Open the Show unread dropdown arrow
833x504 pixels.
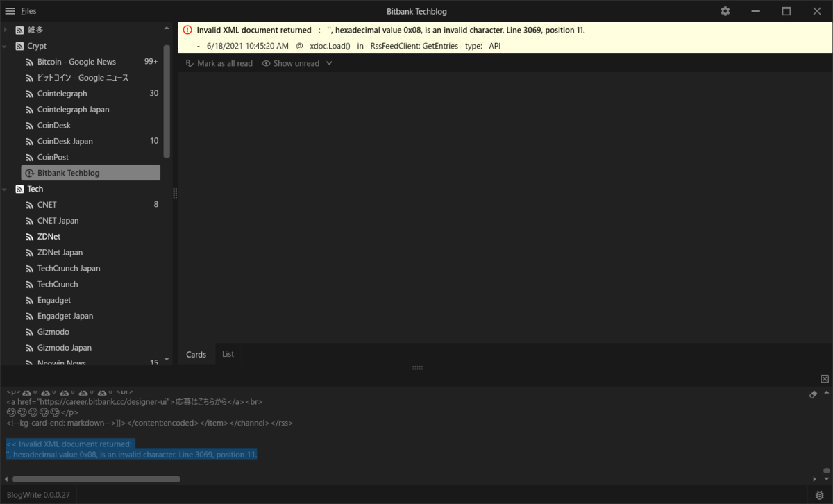tap(329, 63)
